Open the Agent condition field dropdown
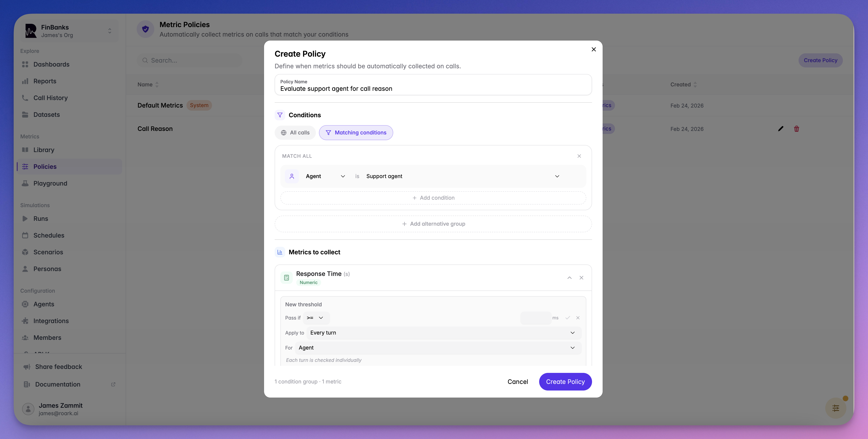 point(325,176)
